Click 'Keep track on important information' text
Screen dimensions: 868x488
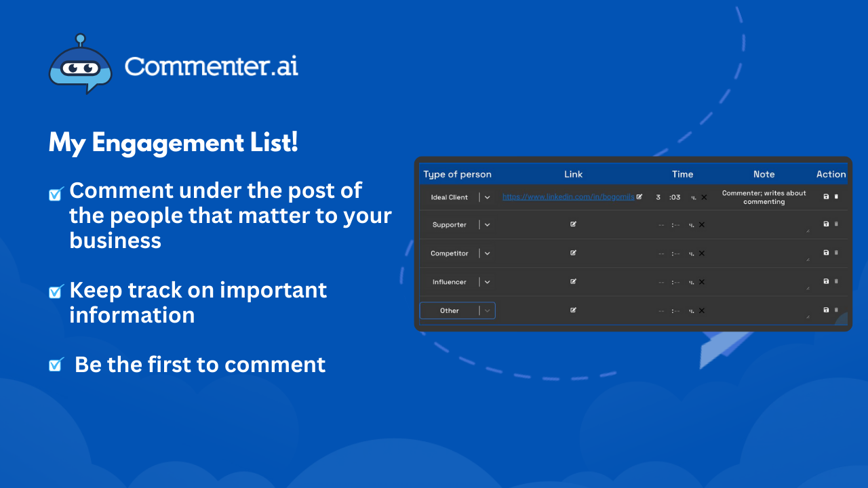click(x=198, y=302)
